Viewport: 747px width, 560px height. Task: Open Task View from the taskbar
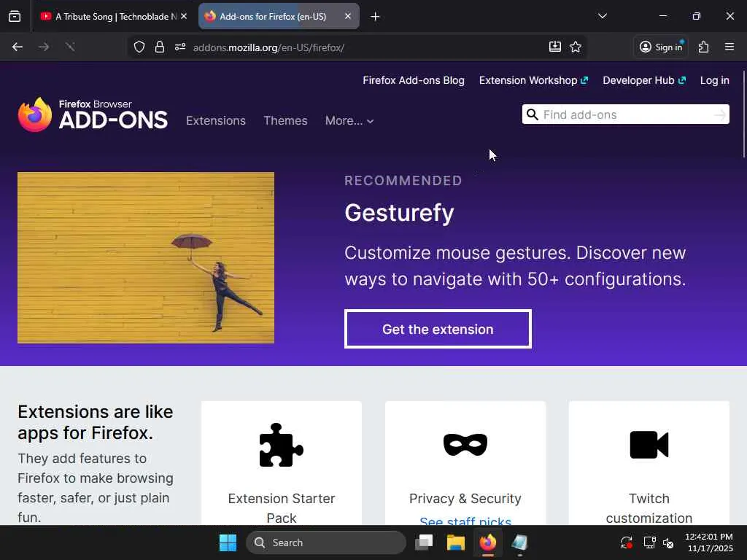(424, 542)
